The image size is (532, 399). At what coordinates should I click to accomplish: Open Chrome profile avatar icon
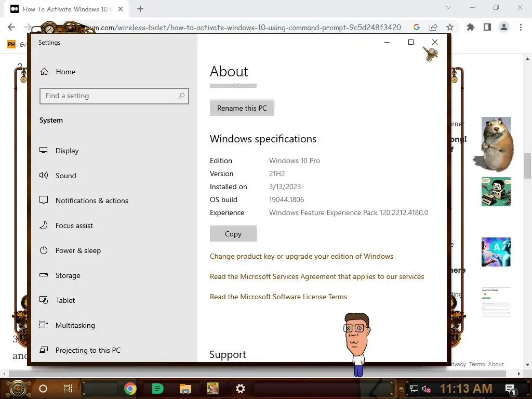click(504, 27)
